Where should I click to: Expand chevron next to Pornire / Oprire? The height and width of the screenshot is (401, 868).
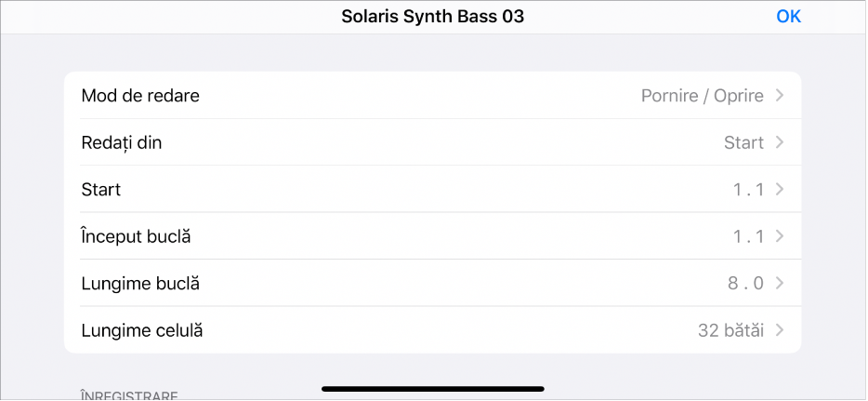coord(780,96)
